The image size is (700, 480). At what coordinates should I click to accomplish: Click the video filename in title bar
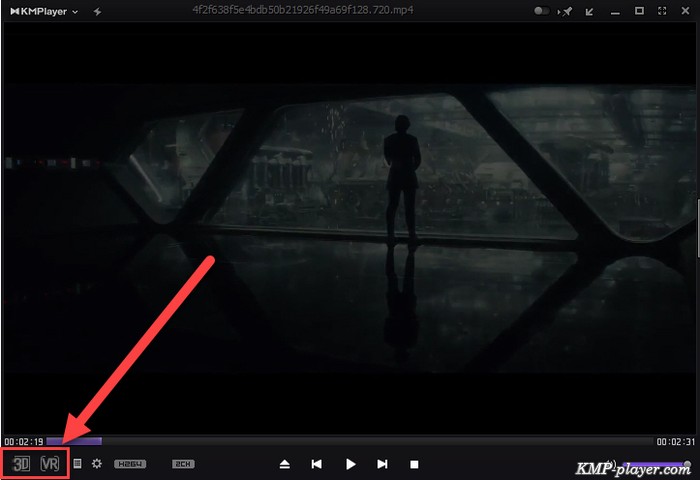(x=303, y=10)
